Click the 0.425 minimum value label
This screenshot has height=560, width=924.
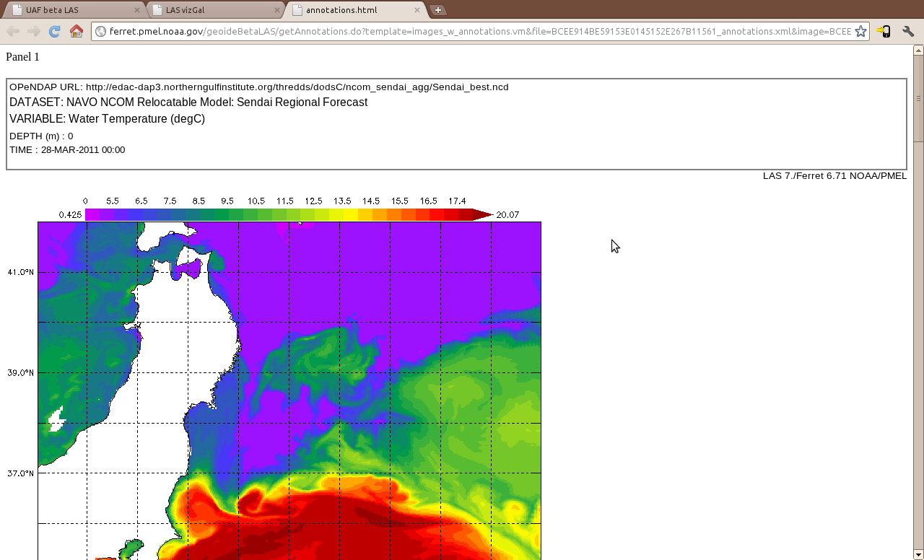click(x=70, y=215)
